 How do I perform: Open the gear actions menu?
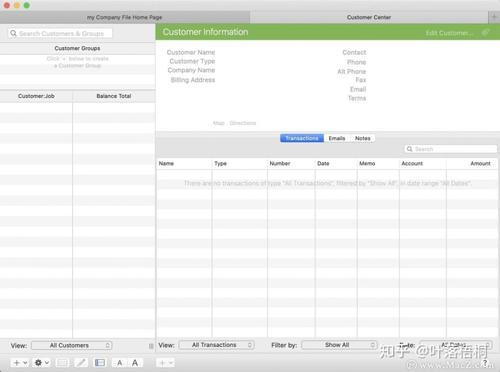click(42, 363)
